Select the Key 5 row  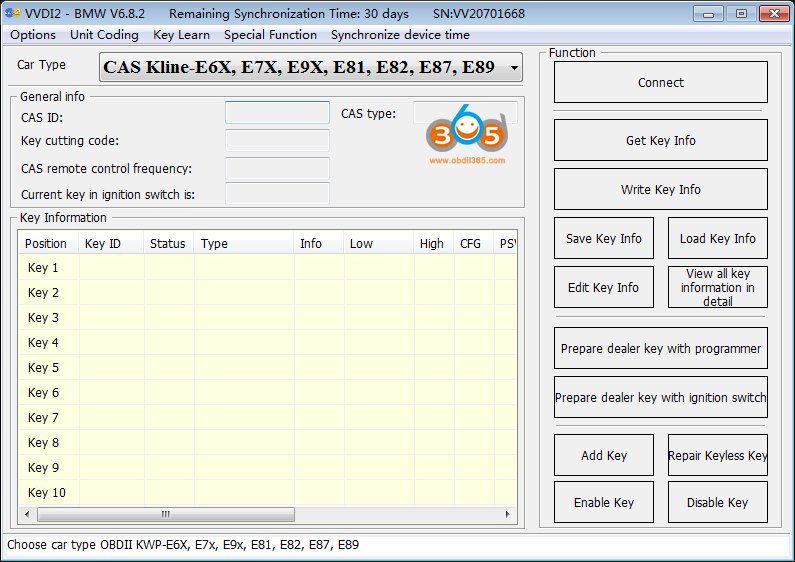[x=267, y=367]
